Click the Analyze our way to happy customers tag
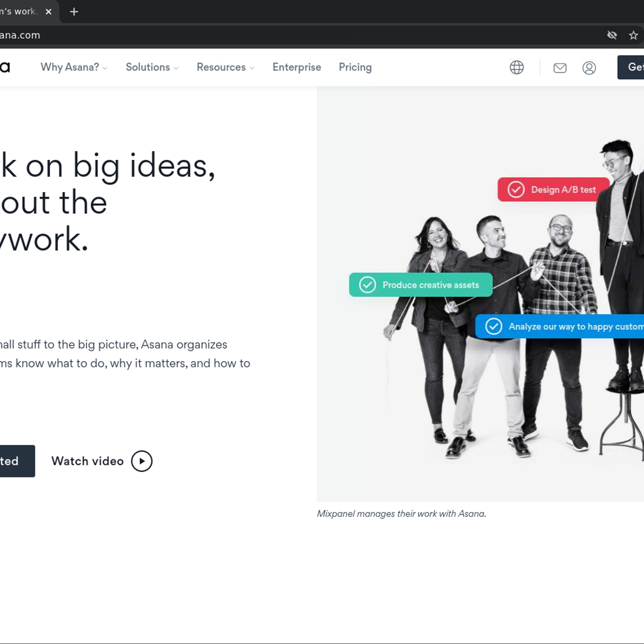Viewport: 644px width, 644px height. pyautogui.click(x=560, y=326)
